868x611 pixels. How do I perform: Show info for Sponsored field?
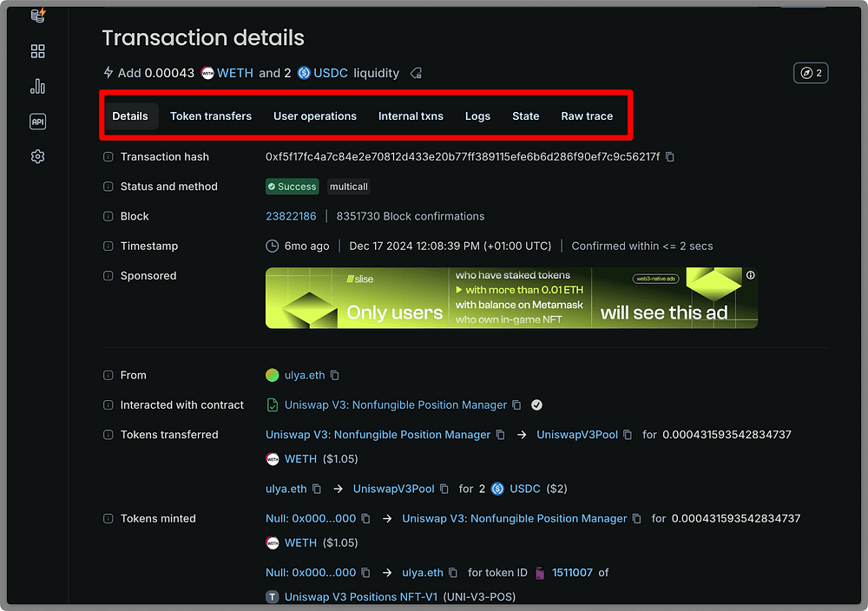click(108, 276)
